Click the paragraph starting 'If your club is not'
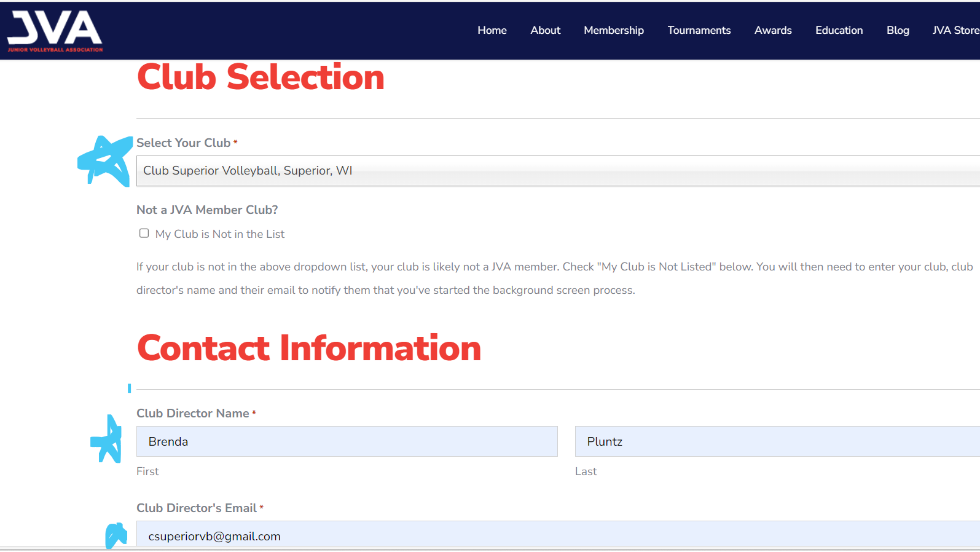 point(555,278)
